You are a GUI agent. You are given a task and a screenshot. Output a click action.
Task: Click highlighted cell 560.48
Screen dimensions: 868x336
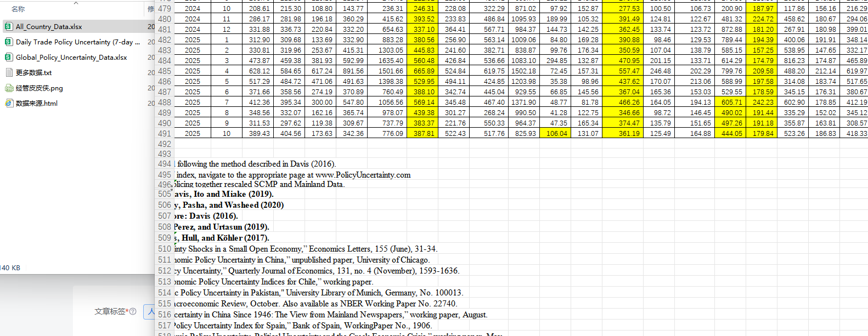422,61
